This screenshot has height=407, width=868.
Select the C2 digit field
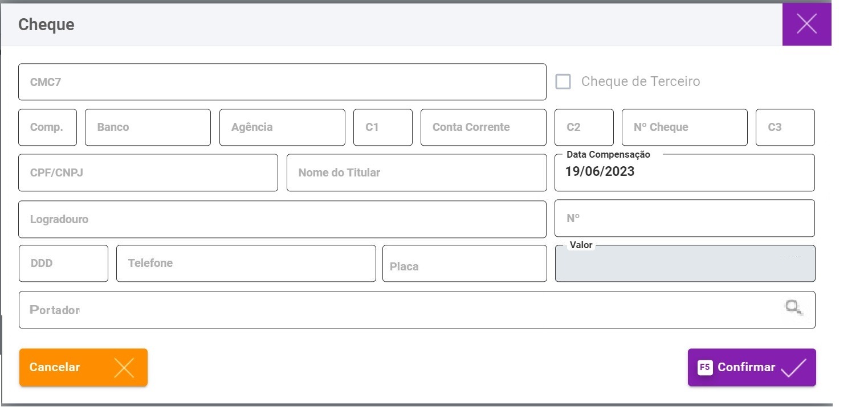[584, 128]
